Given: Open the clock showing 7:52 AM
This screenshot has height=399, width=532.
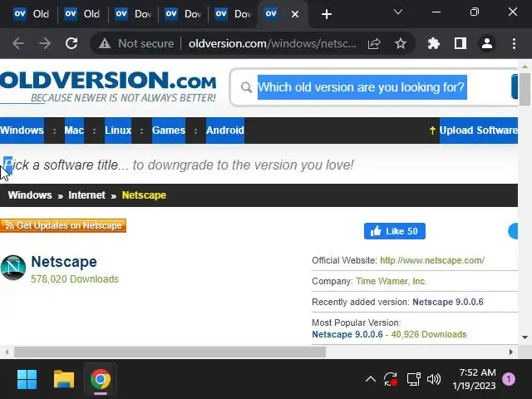Looking at the screenshot, I should tap(474, 379).
